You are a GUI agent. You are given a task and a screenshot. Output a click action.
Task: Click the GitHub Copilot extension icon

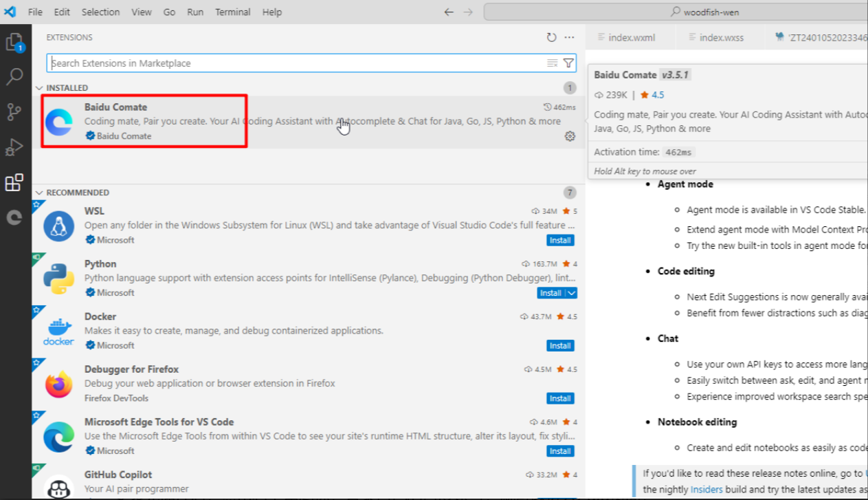click(x=59, y=486)
